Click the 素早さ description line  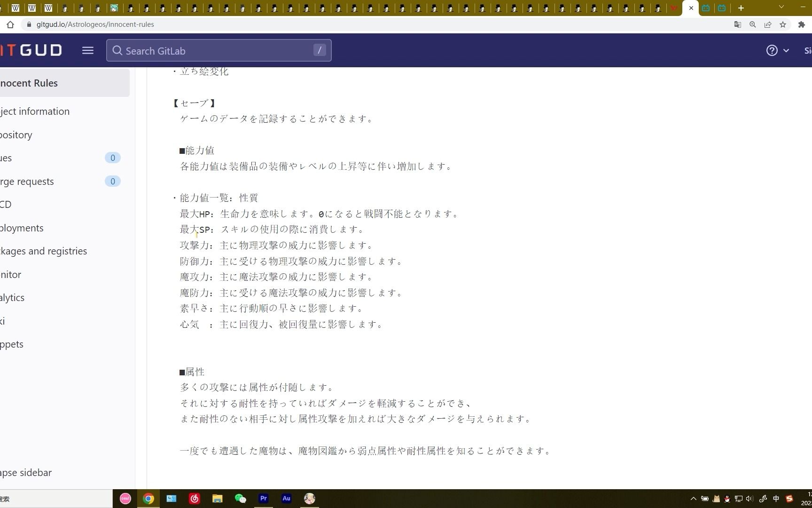click(x=272, y=309)
